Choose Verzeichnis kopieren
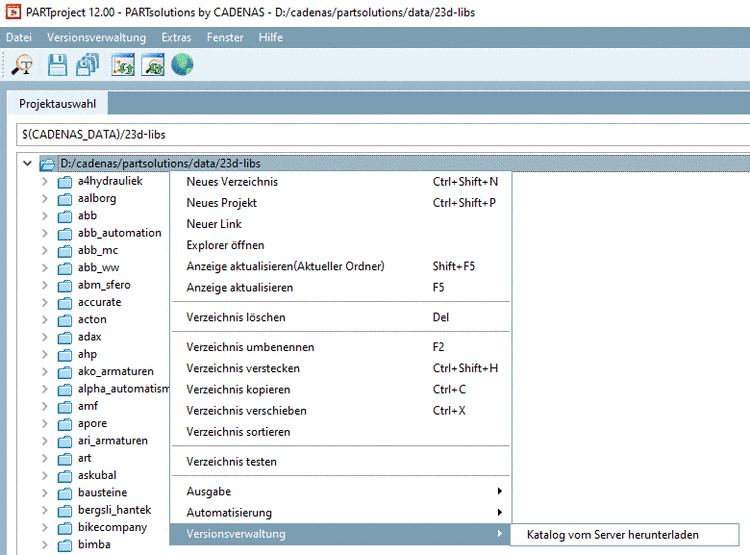 pos(341,389)
